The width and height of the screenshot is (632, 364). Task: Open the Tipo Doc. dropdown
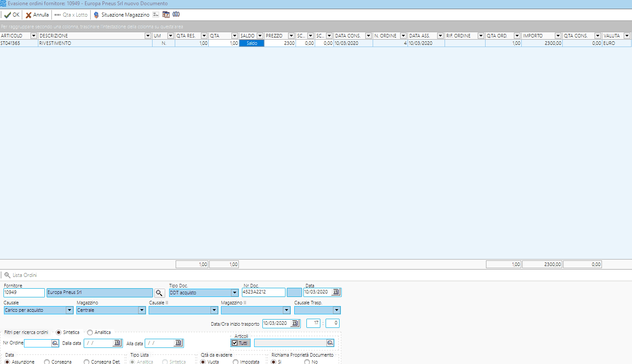(x=234, y=293)
